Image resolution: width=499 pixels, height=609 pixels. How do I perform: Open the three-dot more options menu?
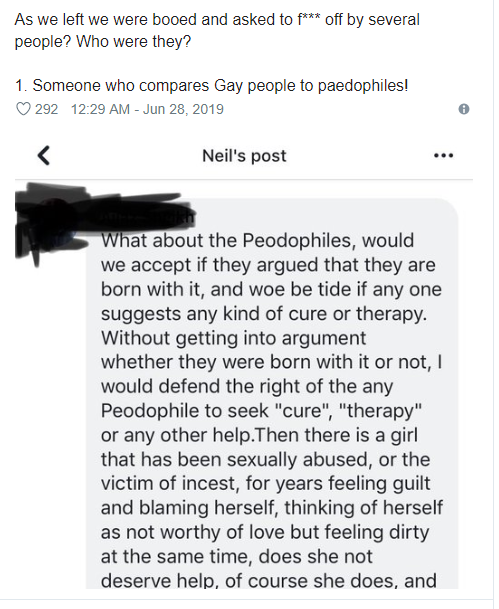point(444,156)
